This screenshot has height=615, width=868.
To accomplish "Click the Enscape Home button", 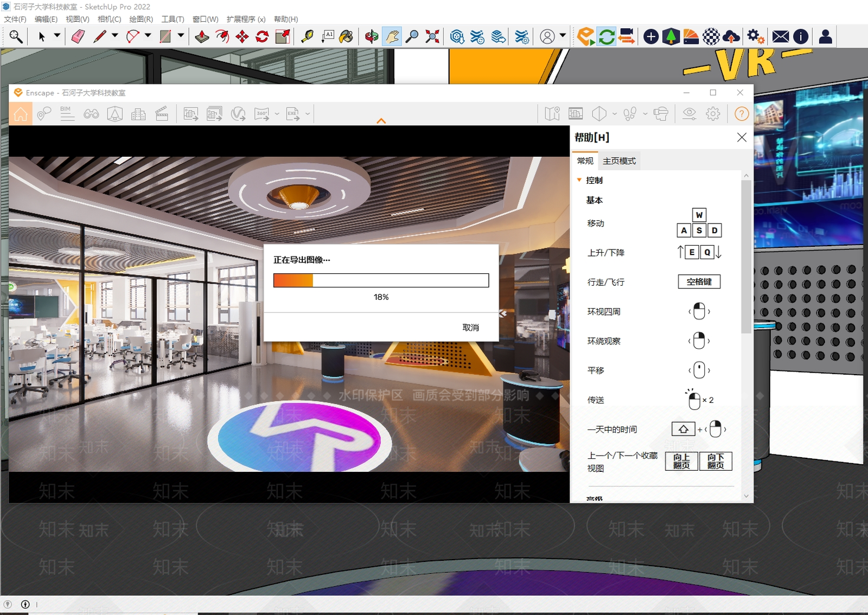I will 21,114.
